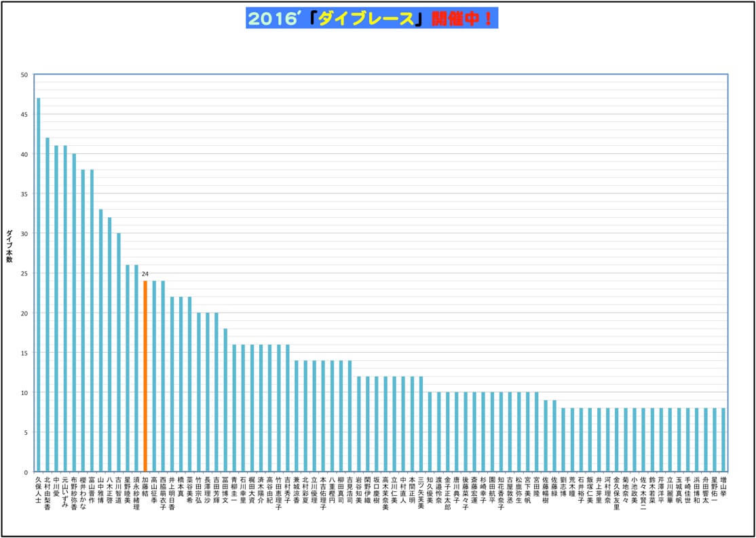Select the x-axis name '佐藤緑'

(554, 486)
